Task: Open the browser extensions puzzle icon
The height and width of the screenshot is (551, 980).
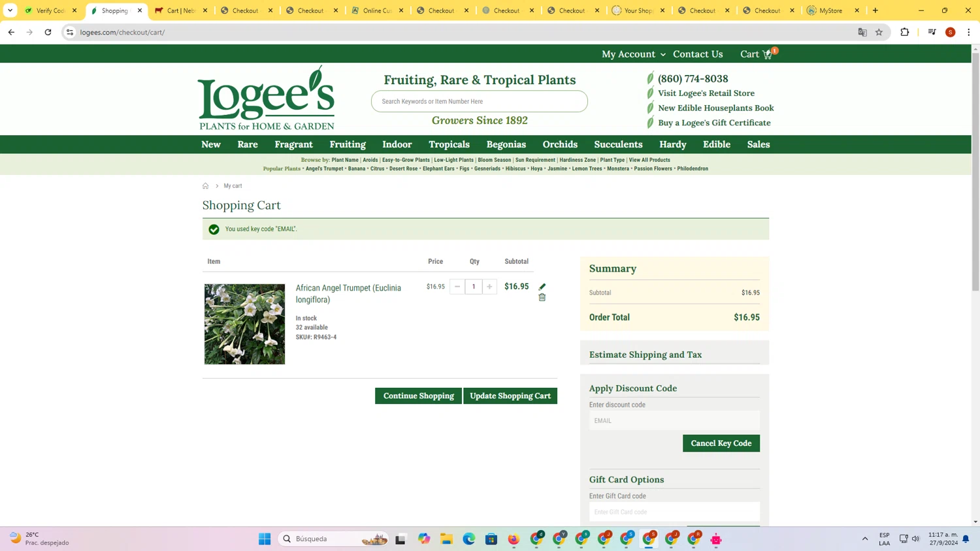Action: click(905, 32)
